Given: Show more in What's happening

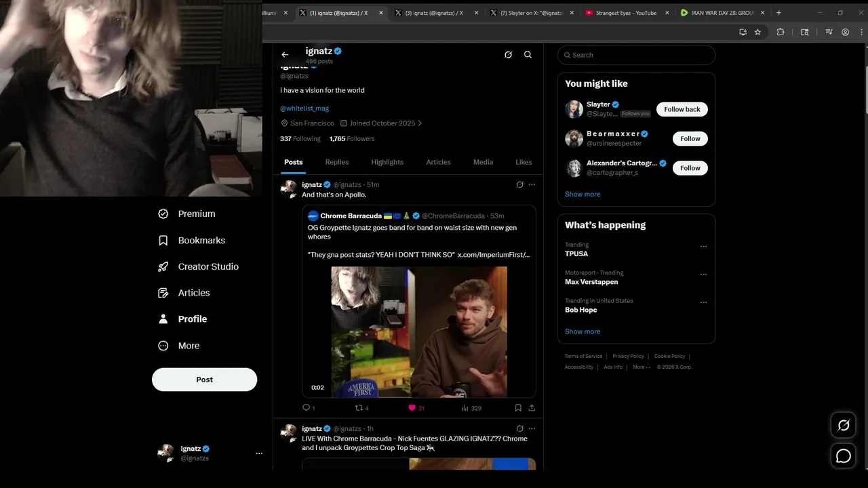Looking at the screenshot, I should tap(583, 332).
